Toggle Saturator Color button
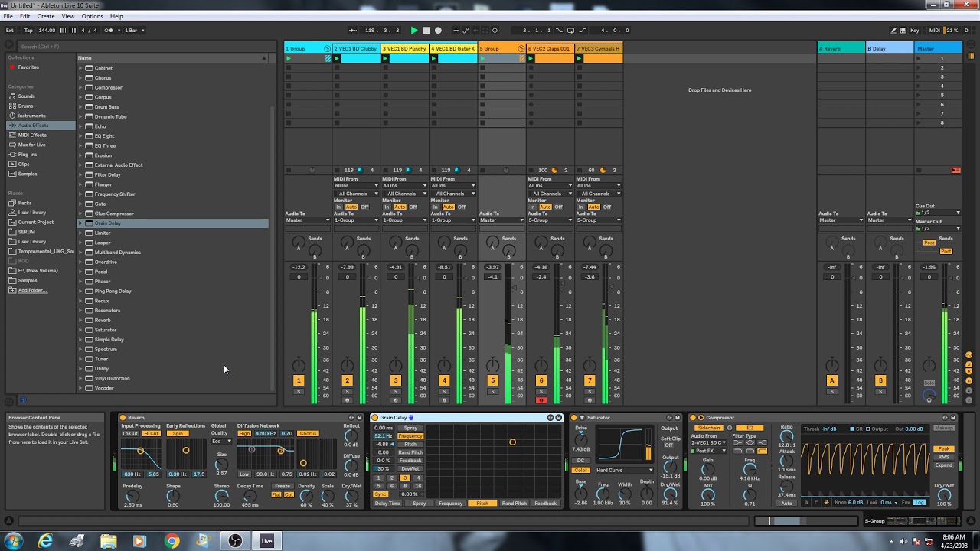Image resolution: width=980 pixels, height=551 pixels. [580, 470]
